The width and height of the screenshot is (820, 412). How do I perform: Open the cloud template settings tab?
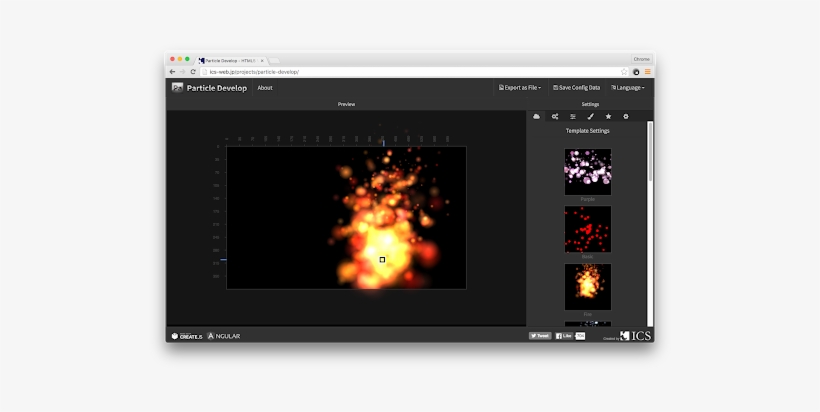point(537,117)
